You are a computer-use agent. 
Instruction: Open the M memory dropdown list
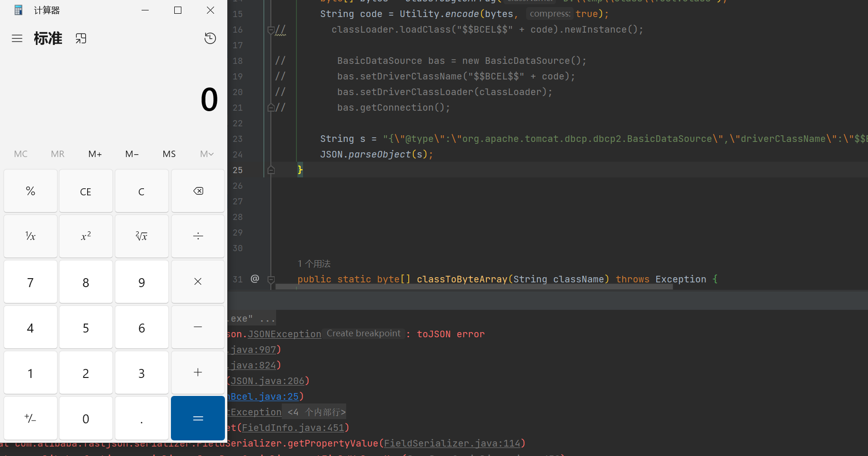pos(206,154)
